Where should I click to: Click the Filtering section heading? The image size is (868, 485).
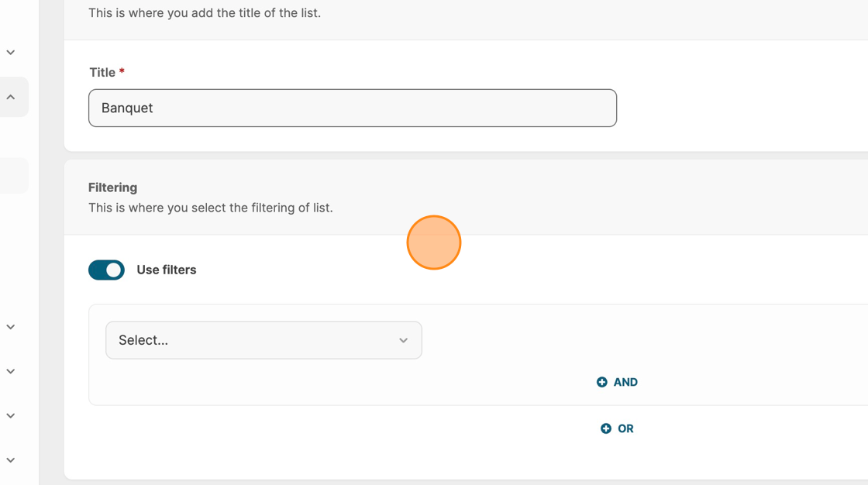(x=112, y=187)
